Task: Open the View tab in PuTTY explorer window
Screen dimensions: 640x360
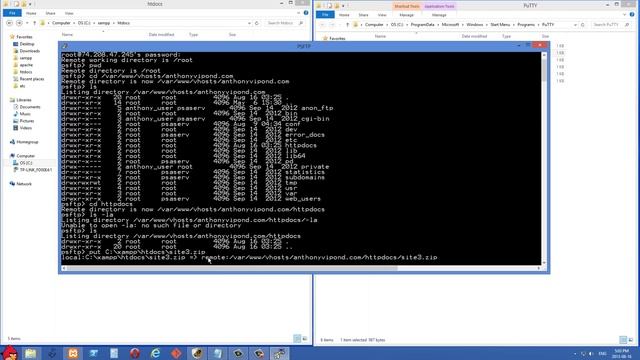Action: 382,15
